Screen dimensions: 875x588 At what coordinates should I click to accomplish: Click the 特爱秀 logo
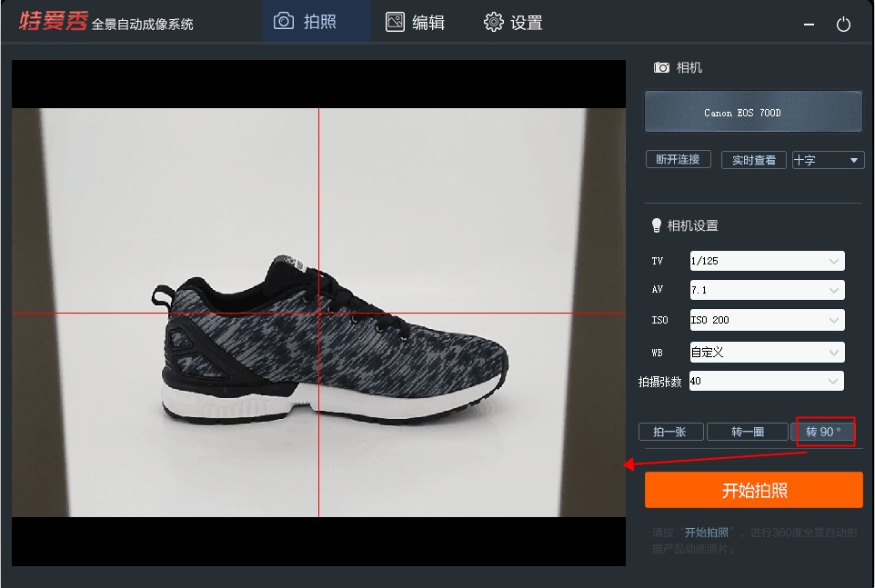tap(53, 22)
